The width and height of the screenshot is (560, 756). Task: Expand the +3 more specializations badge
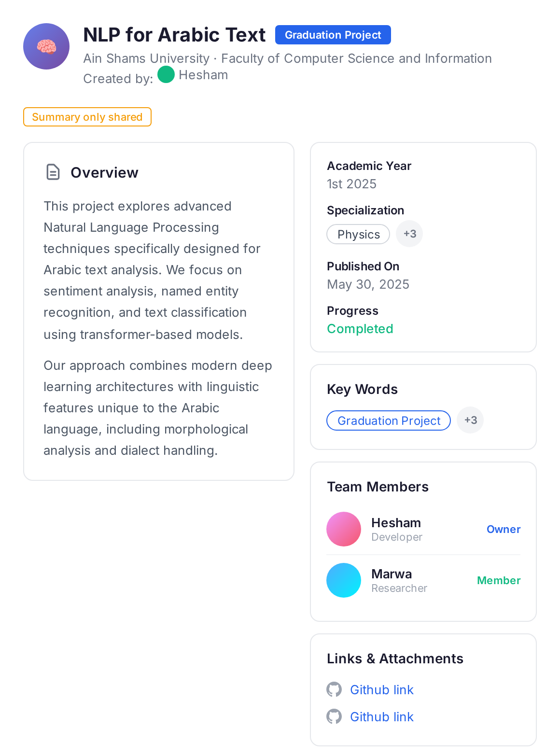(x=409, y=234)
